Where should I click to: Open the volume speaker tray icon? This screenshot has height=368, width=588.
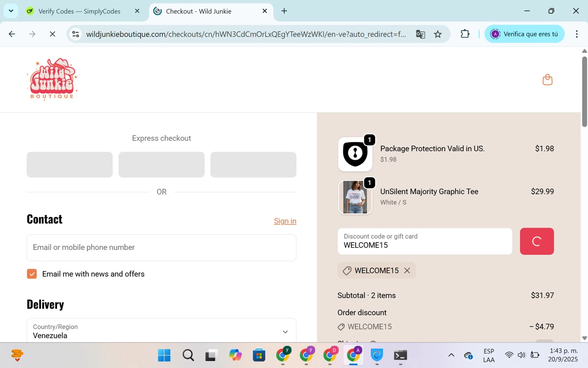521,355
